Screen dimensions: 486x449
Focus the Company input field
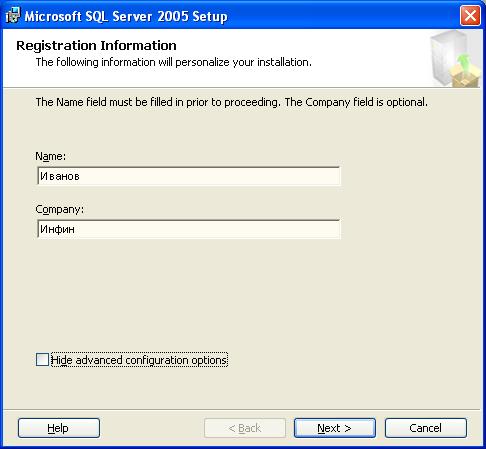[x=189, y=229]
